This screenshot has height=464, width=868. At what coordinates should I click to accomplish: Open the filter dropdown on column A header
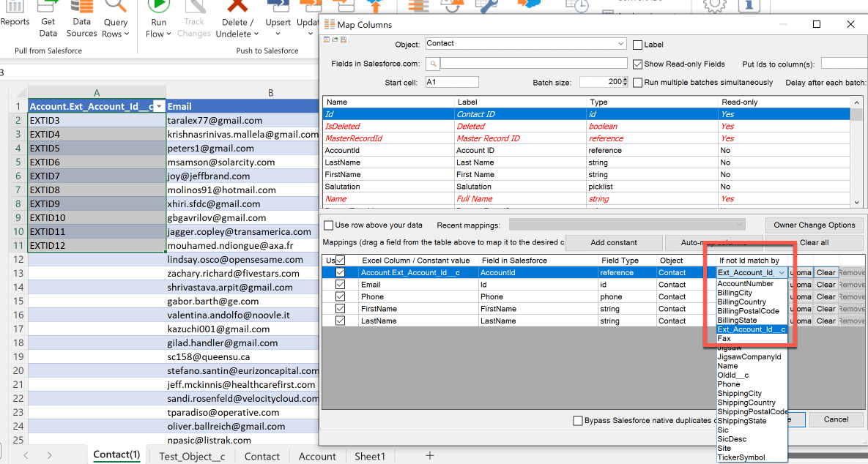[159, 106]
